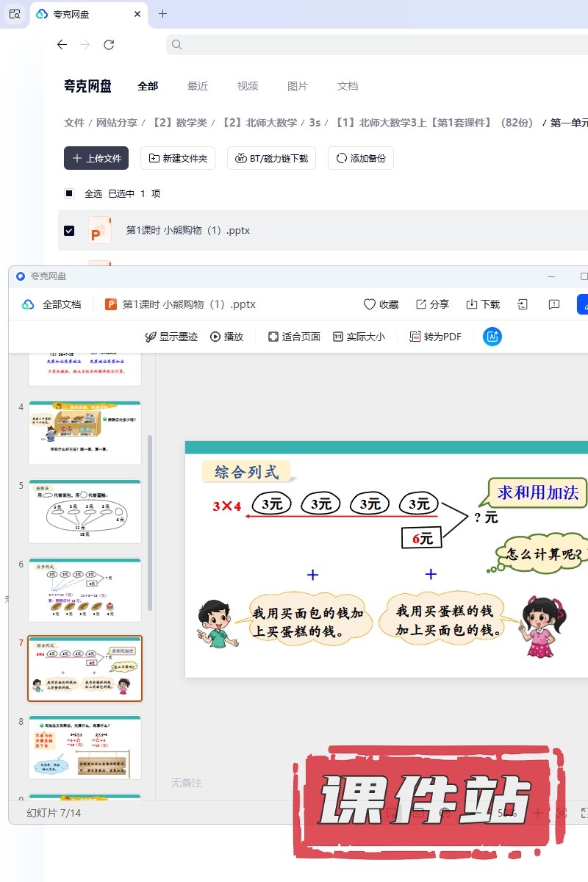
Task: Click 适合页面 fit page icon
Action: coord(273,337)
